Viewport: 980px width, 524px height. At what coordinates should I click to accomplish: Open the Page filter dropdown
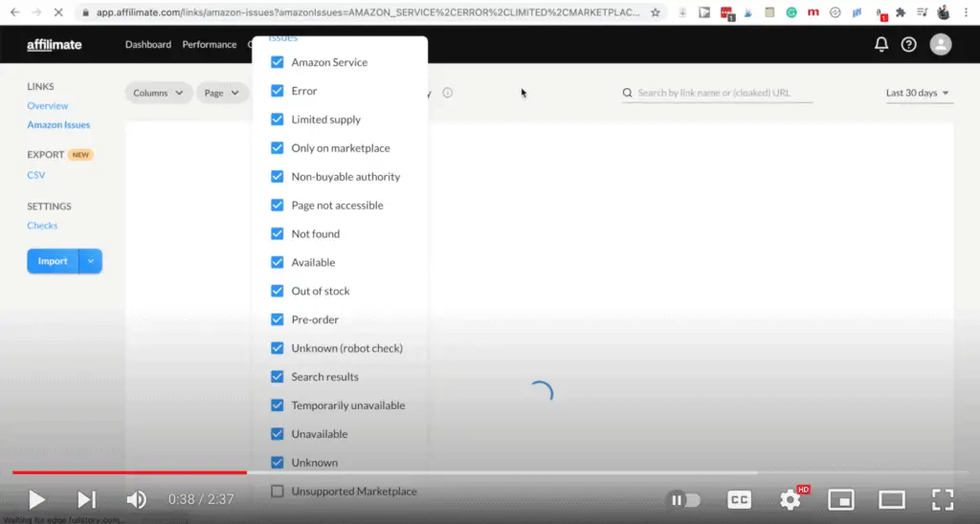[x=222, y=93]
